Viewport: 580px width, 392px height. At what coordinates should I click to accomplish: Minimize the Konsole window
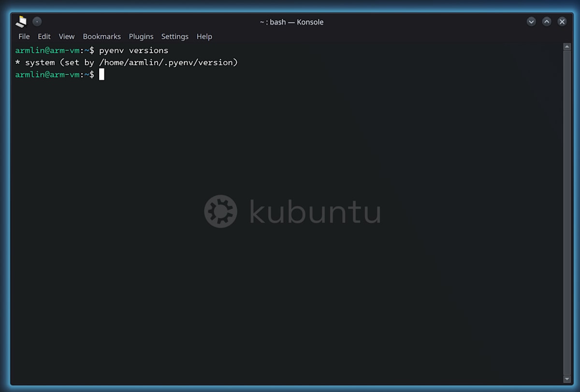(x=531, y=22)
